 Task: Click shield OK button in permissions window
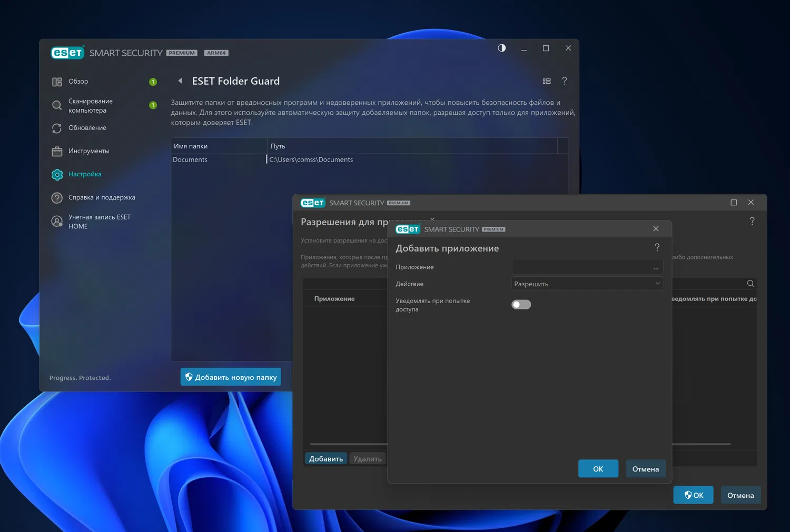point(693,495)
